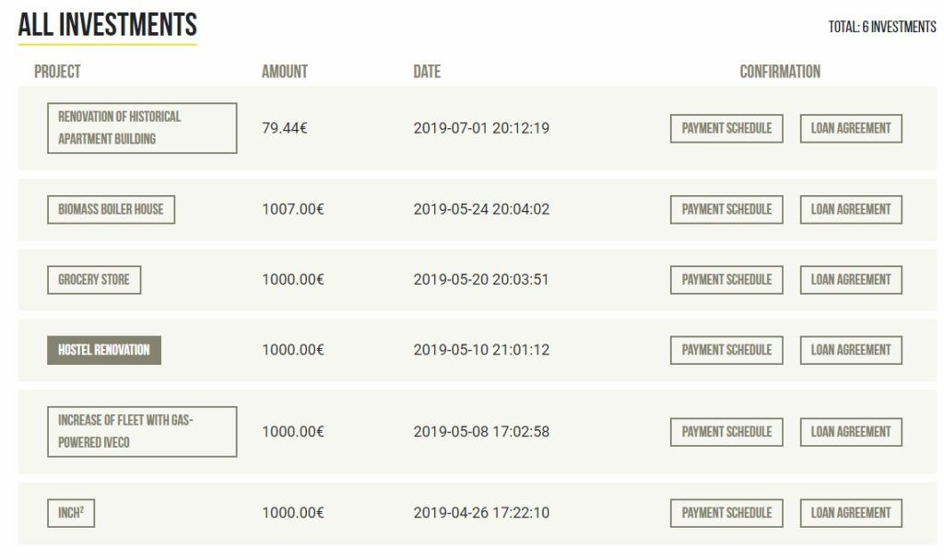View Payment Schedule for the 79.44€ investment
This screenshot has width=944, height=560.
point(726,129)
